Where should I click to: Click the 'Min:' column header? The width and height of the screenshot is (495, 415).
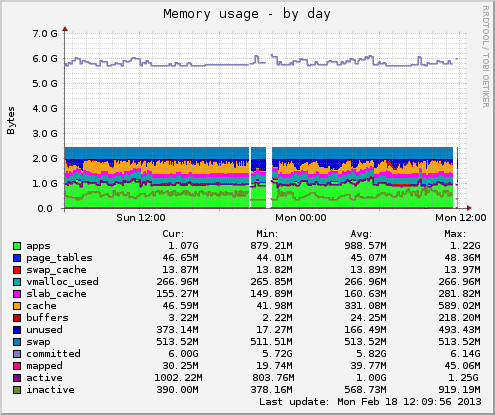coord(267,234)
